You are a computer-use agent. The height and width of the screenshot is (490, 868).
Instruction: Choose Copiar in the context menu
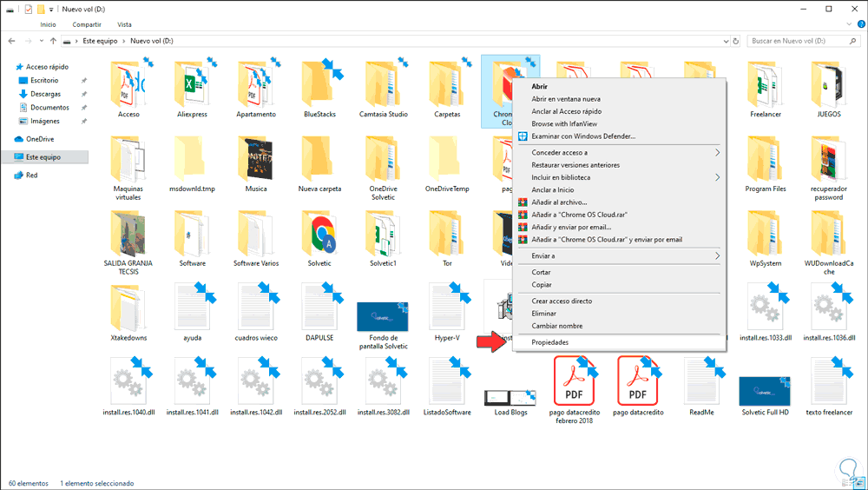542,285
